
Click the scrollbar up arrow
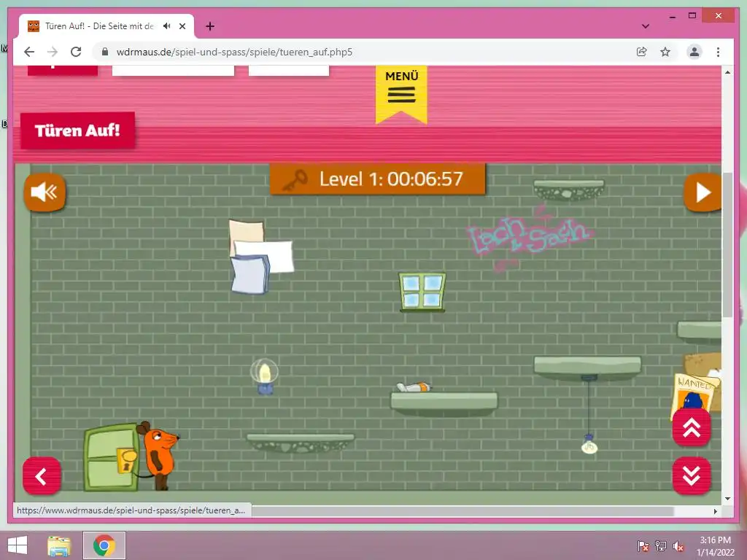click(x=727, y=72)
